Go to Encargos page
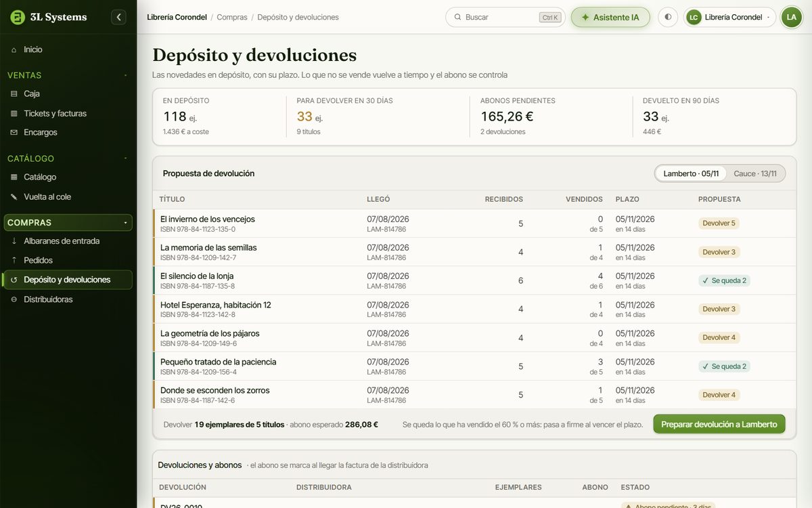 tap(68, 132)
